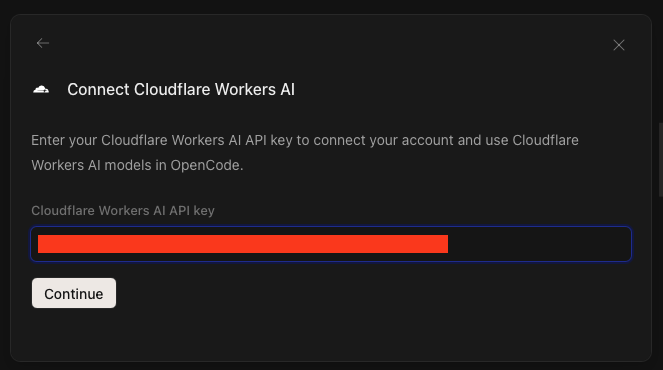Viewport: 663px width, 370px height.
Task: Click the word 'Workers' in the dialog title
Action: click(245, 90)
